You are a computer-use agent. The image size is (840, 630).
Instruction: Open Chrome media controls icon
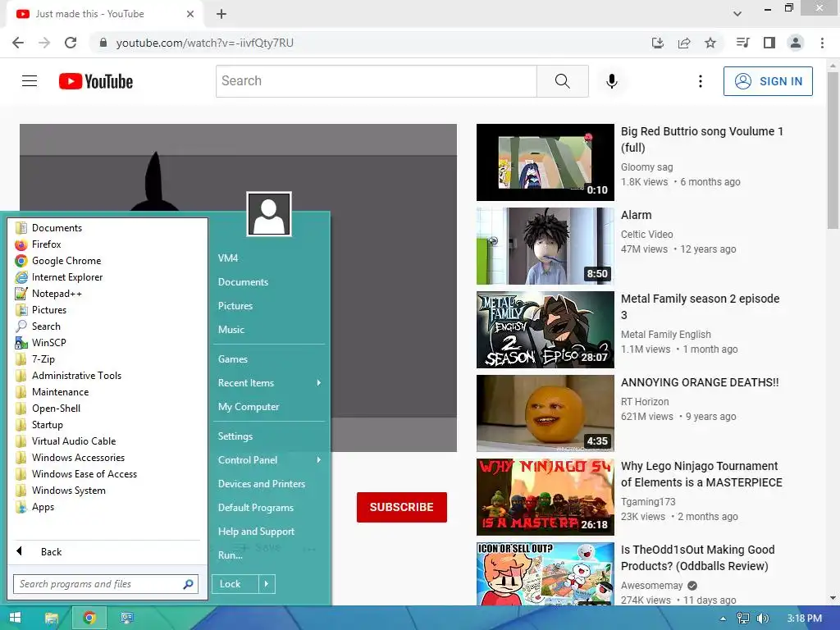coord(743,43)
